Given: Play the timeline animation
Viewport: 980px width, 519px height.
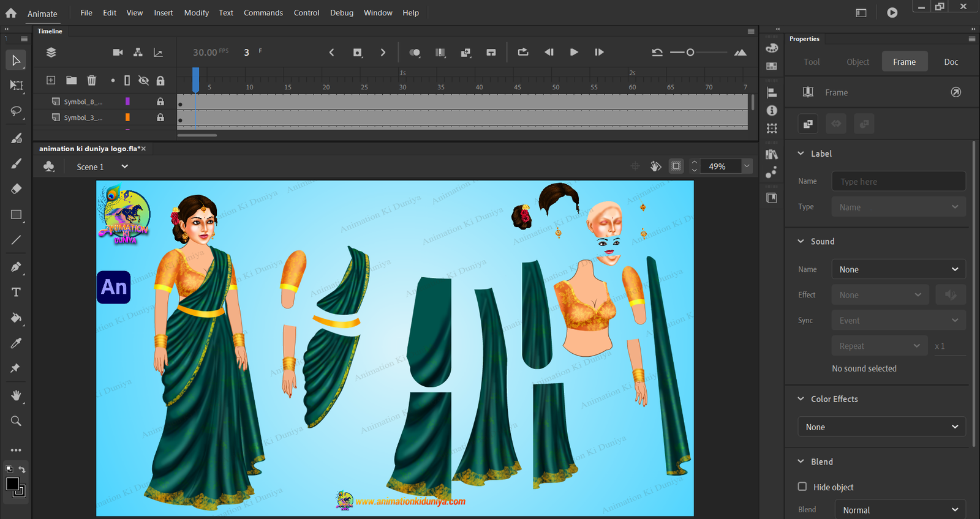Looking at the screenshot, I should click(x=574, y=53).
